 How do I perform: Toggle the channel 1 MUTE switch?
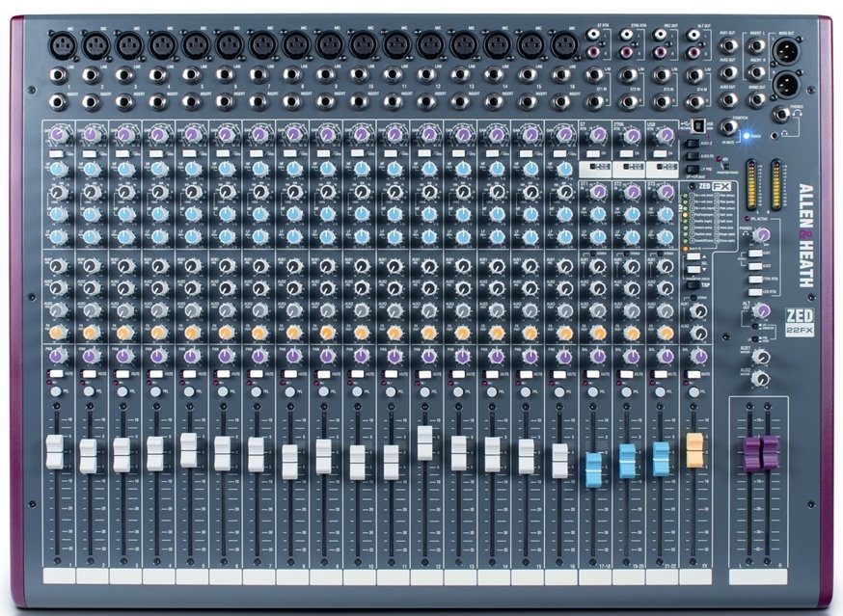point(57,372)
